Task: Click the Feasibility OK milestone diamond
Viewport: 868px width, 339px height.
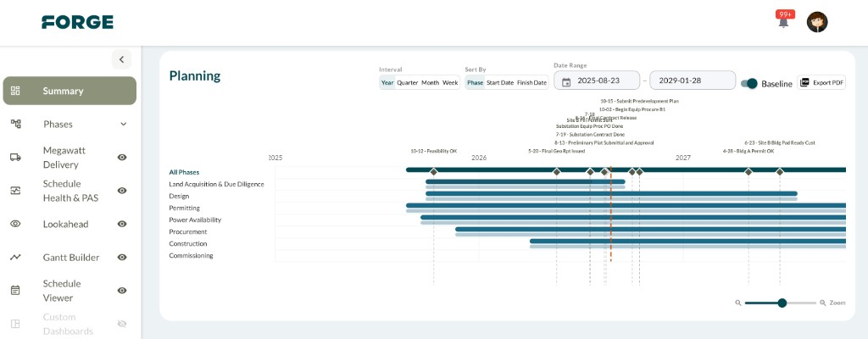Action: (x=433, y=172)
